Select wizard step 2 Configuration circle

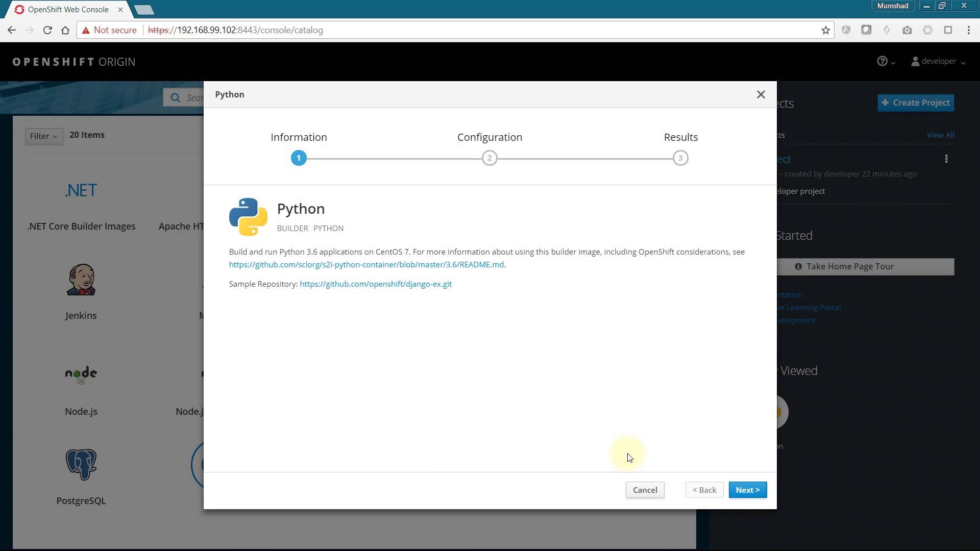(489, 158)
